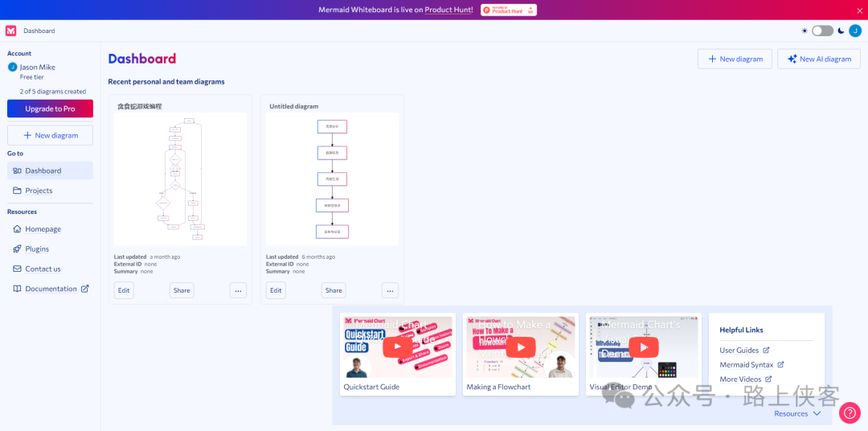The width and height of the screenshot is (868, 431).
Task: Open the snake game flowchart thumbnail
Action: pyautogui.click(x=181, y=179)
